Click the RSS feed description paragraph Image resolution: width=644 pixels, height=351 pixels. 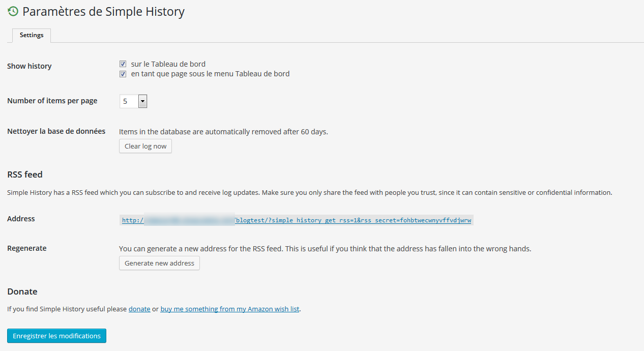(x=310, y=193)
